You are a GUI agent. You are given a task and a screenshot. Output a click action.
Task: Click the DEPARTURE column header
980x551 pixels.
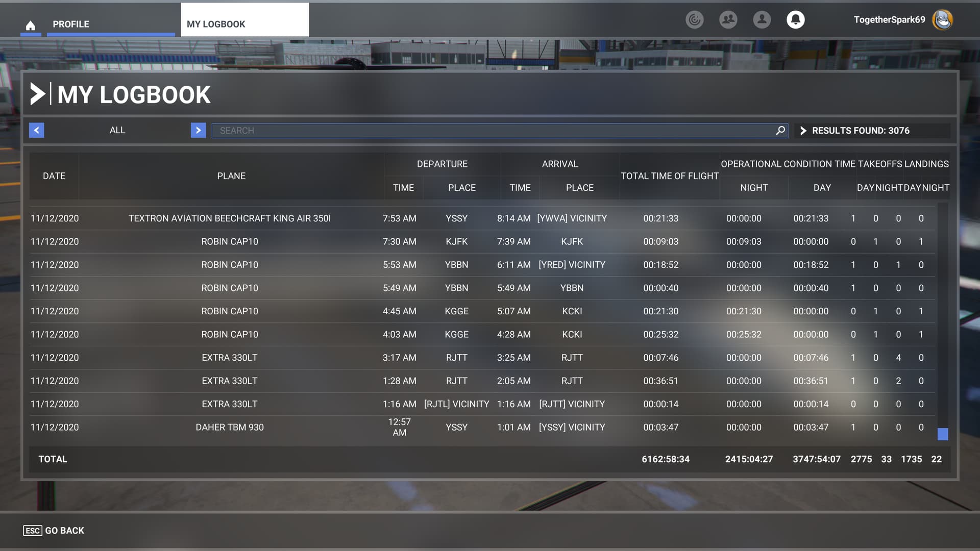click(x=442, y=164)
